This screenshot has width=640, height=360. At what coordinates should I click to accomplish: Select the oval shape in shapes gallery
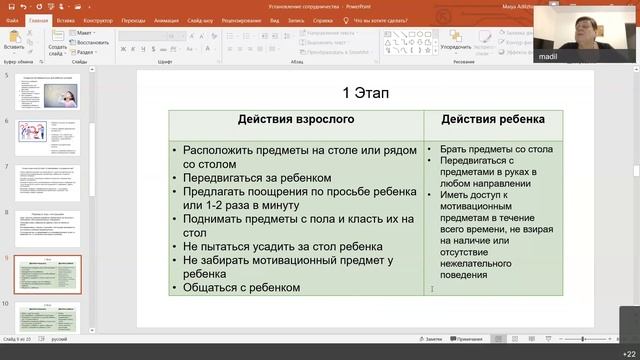click(x=420, y=34)
